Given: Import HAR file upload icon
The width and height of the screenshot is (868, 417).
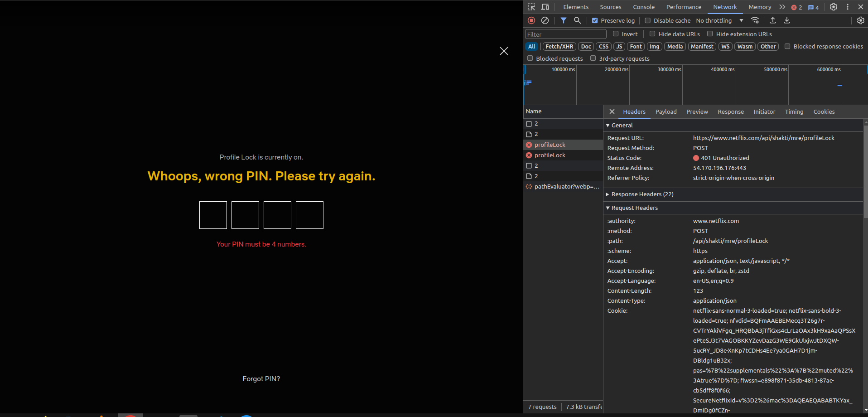Looking at the screenshot, I should (773, 20).
